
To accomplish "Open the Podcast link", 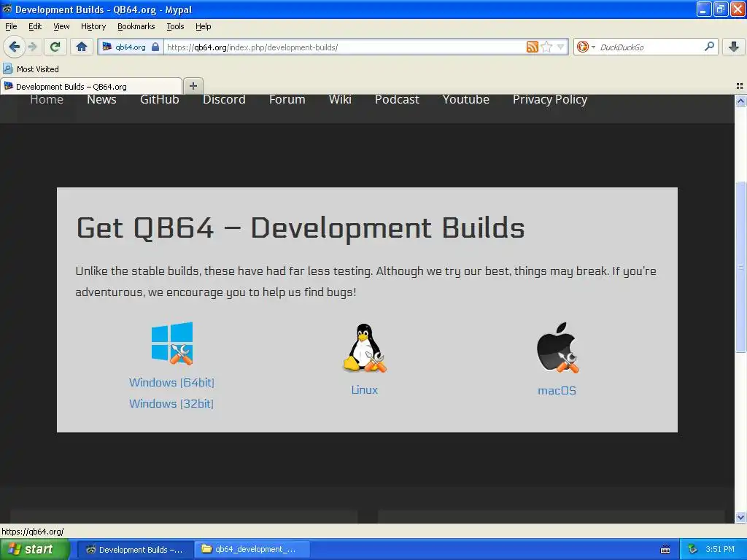I will click(397, 99).
